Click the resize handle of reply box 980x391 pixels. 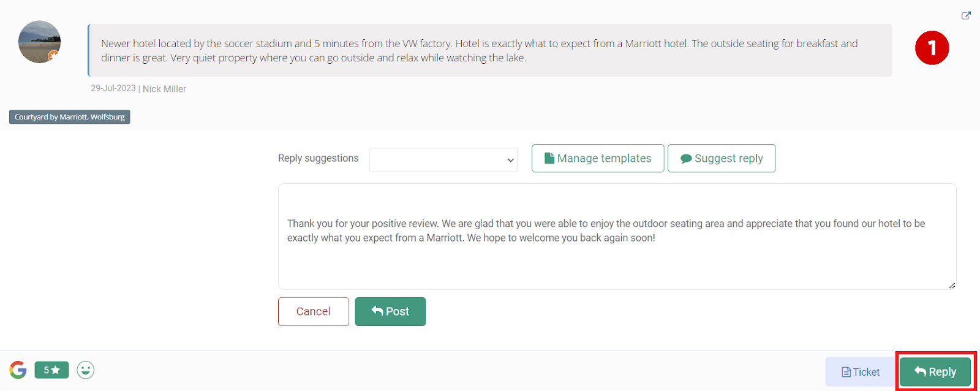pos(952,285)
